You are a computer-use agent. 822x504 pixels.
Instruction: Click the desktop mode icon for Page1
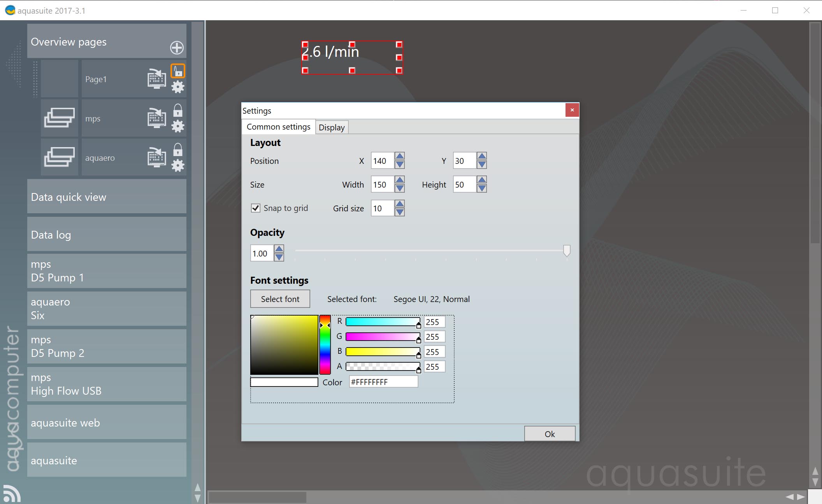point(156,79)
